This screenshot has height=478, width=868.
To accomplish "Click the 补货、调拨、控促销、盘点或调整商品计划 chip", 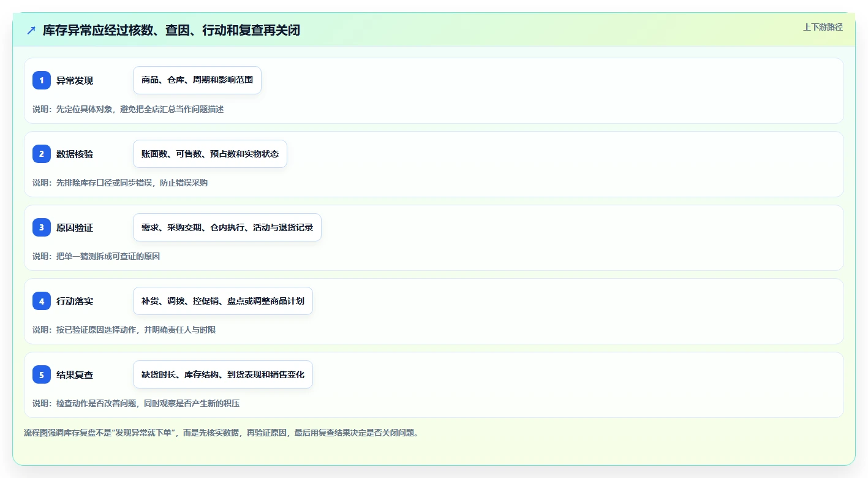I will click(x=223, y=301).
